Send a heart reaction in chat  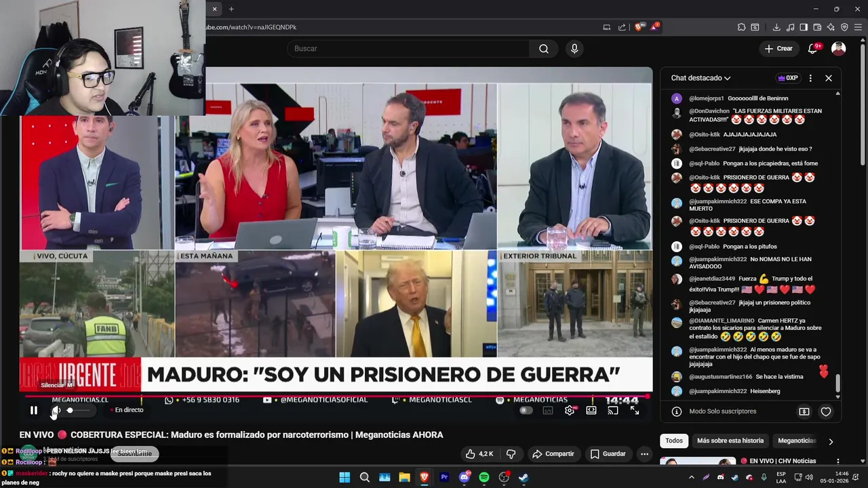point(826,411)
